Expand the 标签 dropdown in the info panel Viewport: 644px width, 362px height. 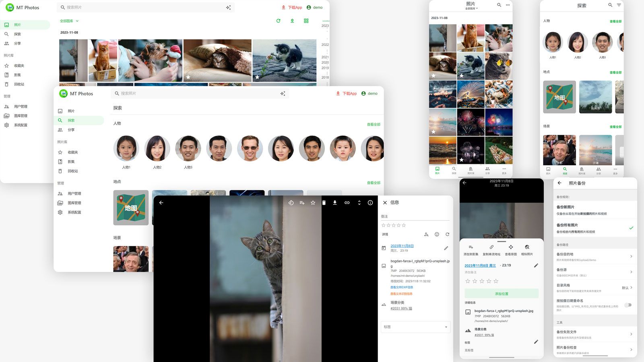point(415,327)
